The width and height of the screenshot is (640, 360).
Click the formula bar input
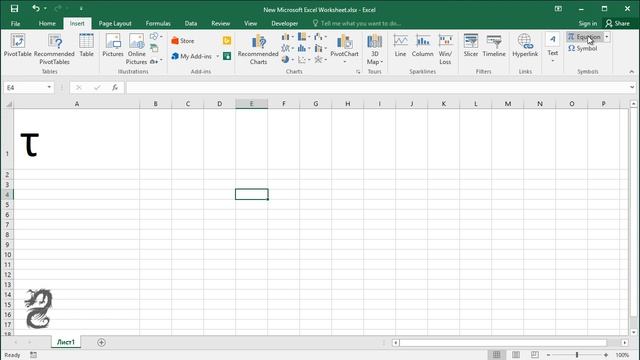point(377,87)
